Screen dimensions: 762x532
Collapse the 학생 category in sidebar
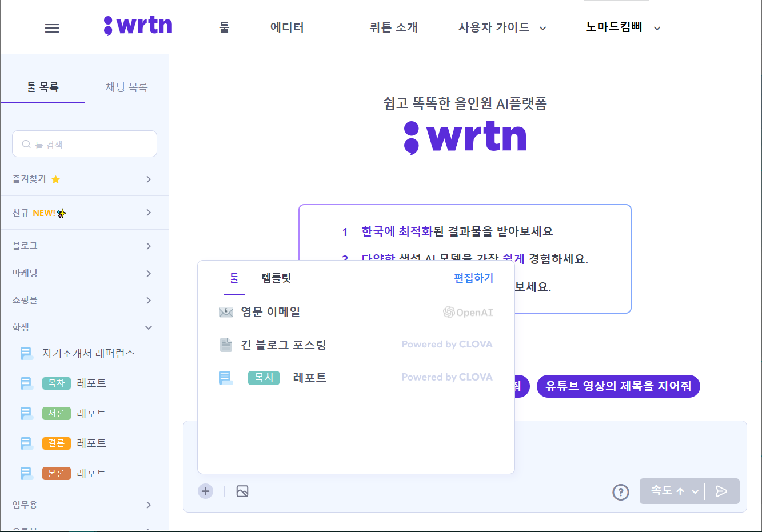[x=149, y=327]
